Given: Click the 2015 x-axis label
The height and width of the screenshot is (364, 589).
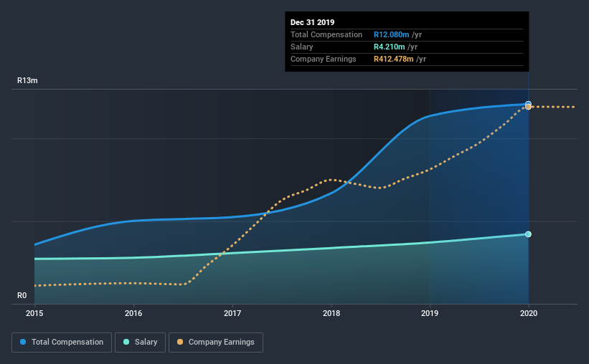Looking at the screenshot, I should (x=34, y=313).
